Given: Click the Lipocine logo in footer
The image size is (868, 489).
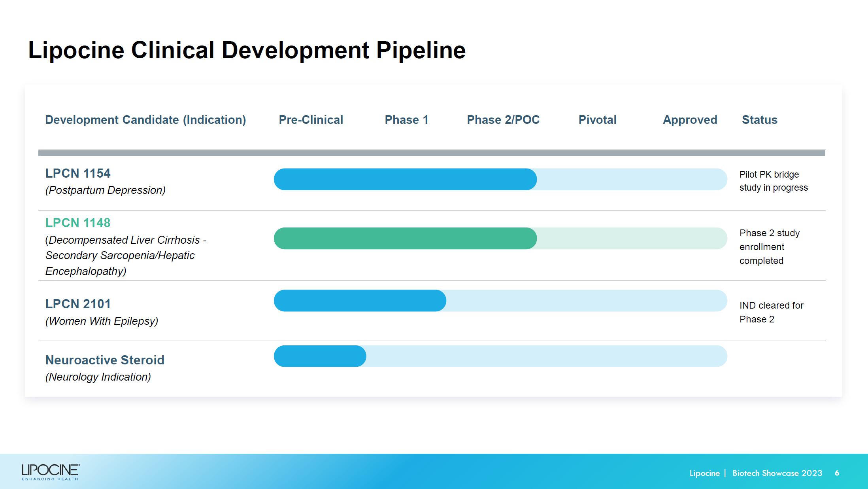Looking at the screenshot, I should point(51,472).
